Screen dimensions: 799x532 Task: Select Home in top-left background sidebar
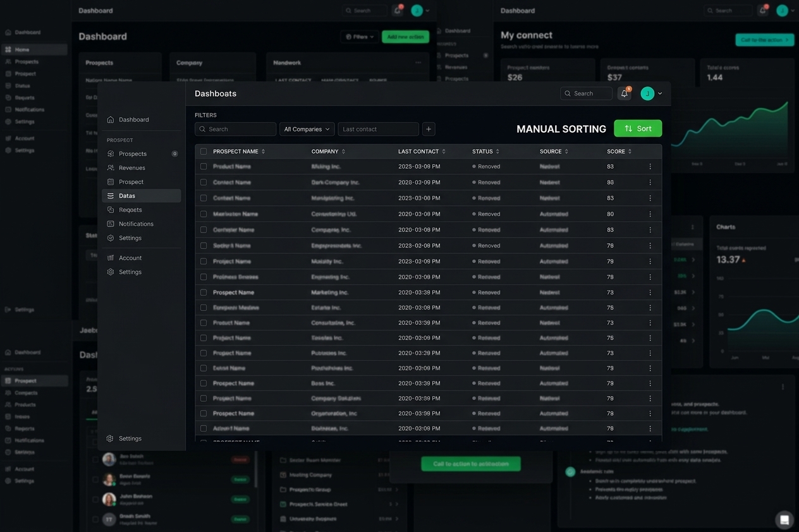34,49
